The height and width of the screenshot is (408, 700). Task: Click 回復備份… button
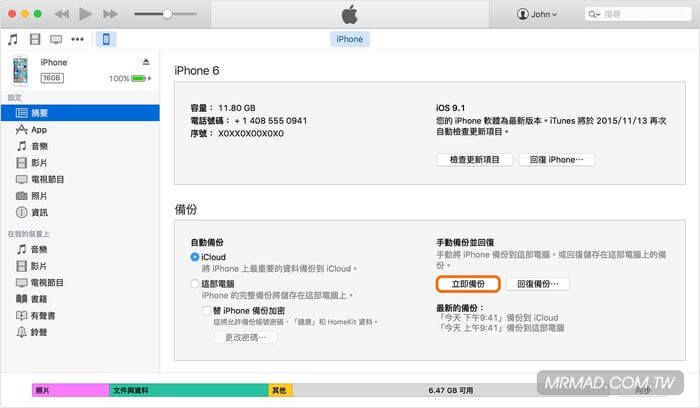click(x=538, y=284)
